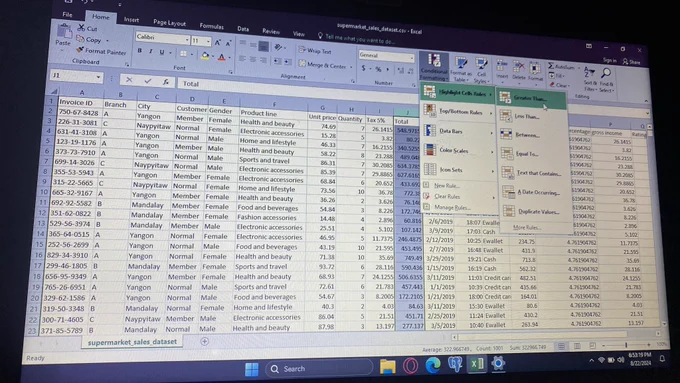Click the Name Box showing J1
Viewport: 680px width, 383px height.
point(76,76)
